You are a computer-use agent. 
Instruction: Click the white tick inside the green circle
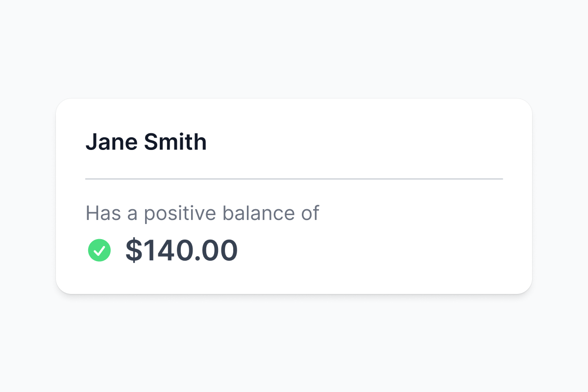[99, 251]
